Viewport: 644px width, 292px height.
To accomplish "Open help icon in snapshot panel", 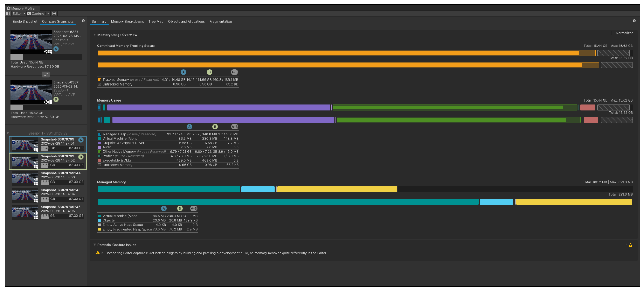I will click(x=83, y=21).
